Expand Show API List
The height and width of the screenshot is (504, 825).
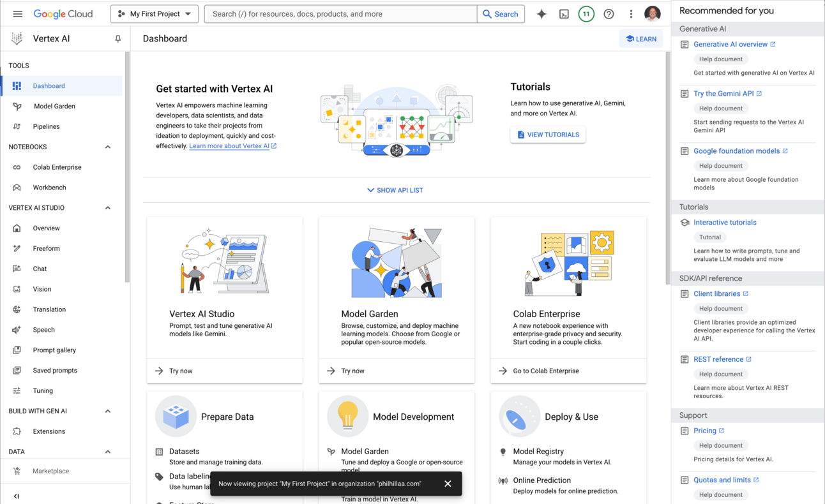pyautogui.click(x=395, y=190)
